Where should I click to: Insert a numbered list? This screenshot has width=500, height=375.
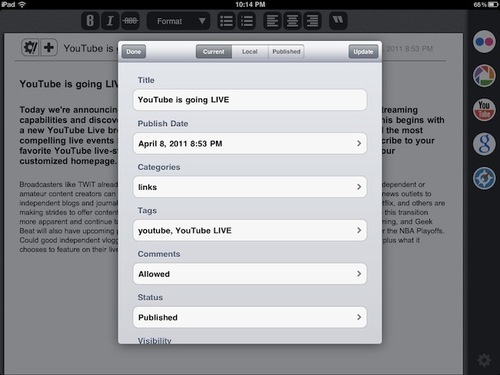[247, 21]
